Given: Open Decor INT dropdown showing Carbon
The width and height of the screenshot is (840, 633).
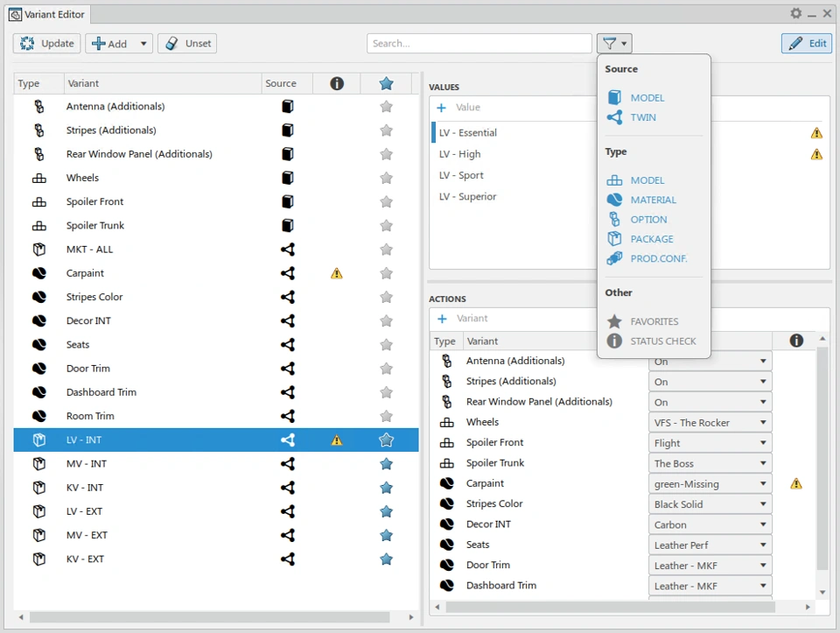Looking at the screenshot, I should click(710, 524).
